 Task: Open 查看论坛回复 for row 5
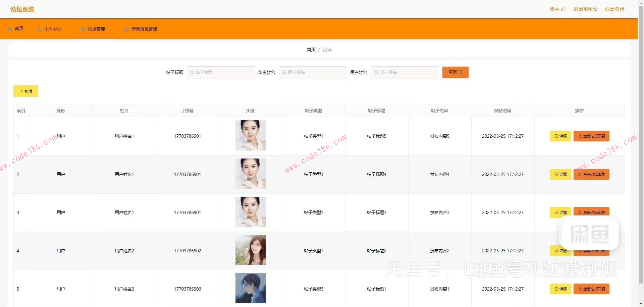tap(591, 289)
